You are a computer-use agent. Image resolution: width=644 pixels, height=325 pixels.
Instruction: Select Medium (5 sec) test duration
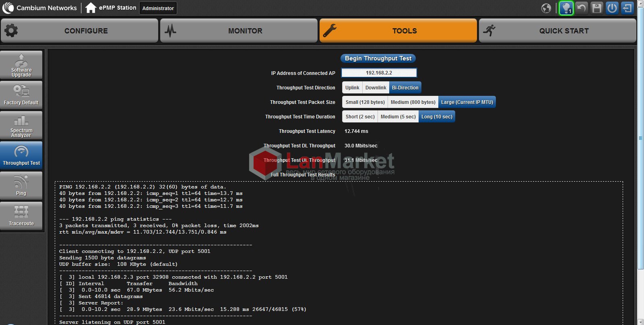tap(398, 117)
